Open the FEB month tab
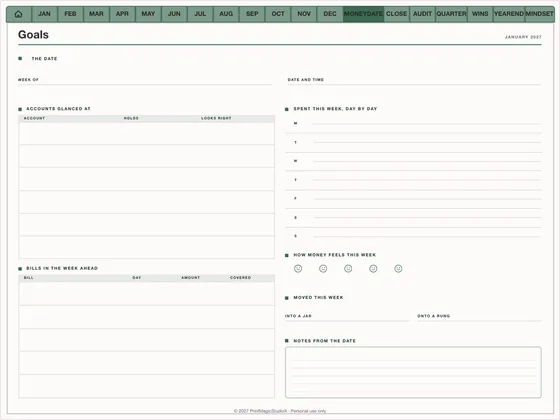560x420 pixels. tap(70, 14)
